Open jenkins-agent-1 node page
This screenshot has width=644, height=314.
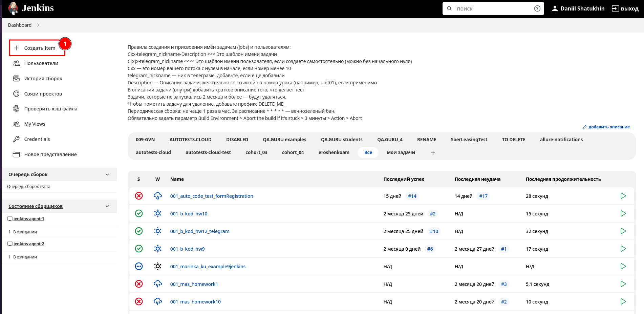(28, 219)
